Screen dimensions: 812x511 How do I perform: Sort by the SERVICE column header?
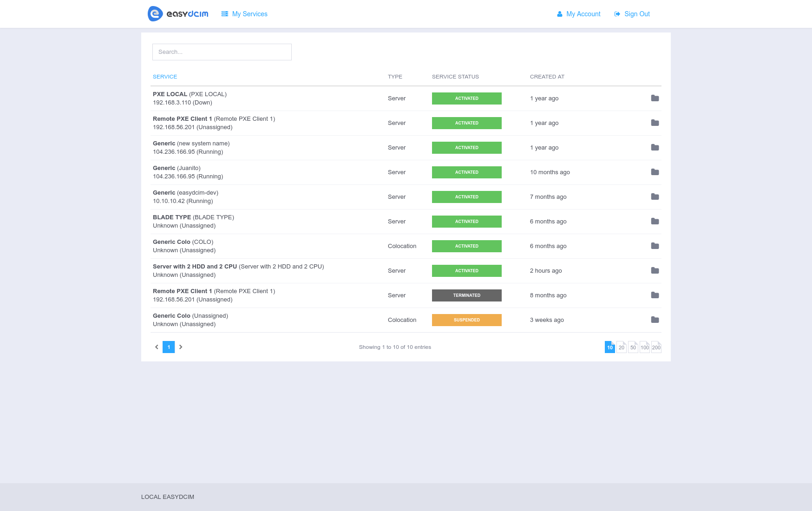coord(165,76)
